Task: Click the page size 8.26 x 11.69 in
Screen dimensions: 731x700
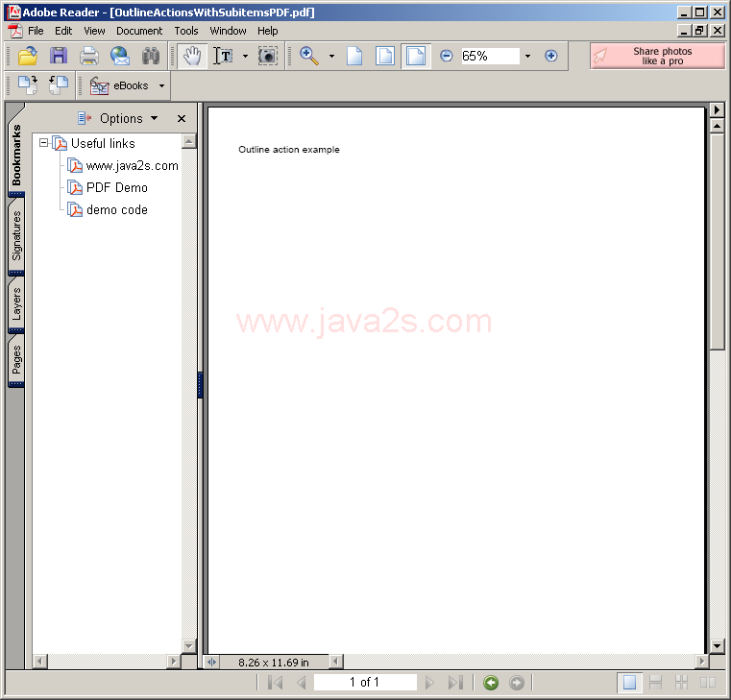Action: point(274,663)
